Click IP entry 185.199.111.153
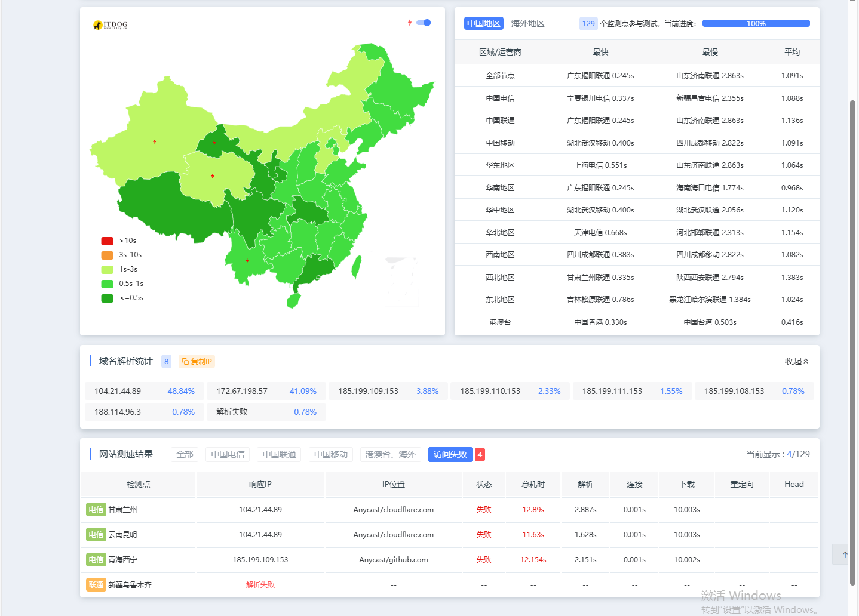 tap(633, 391)
